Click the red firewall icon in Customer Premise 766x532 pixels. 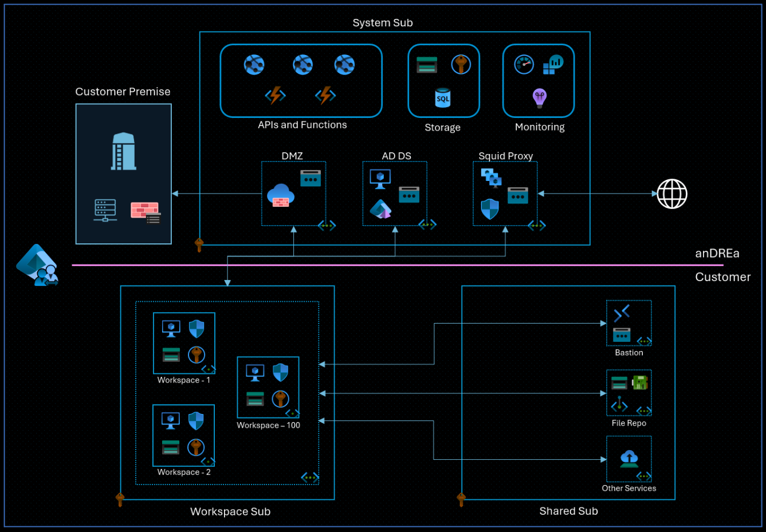pos(146,212)
